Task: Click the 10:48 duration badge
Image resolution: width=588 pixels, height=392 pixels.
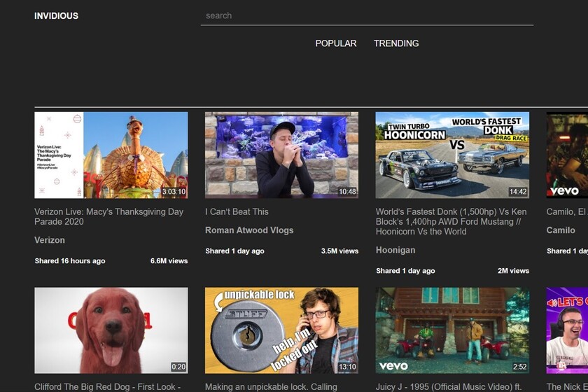Action: pos(347,192)
